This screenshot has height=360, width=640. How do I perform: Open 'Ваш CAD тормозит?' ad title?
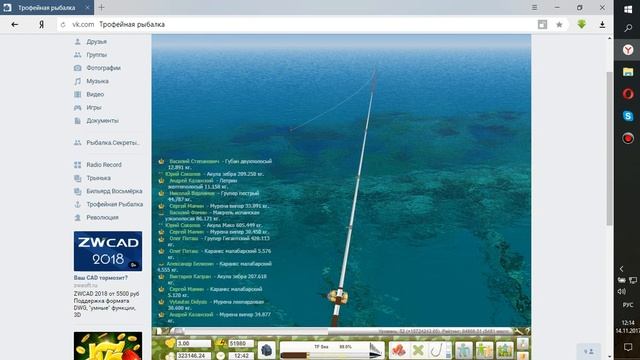coord(100,278)
